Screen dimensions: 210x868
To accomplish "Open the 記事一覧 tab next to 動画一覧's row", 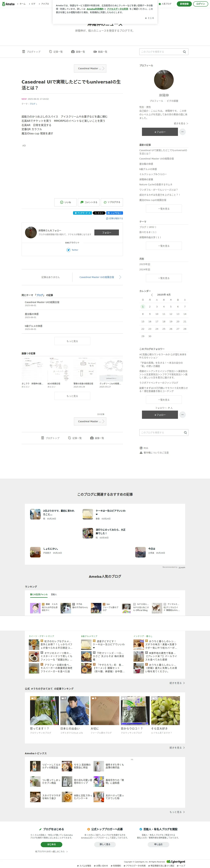I will click(56, 52).
